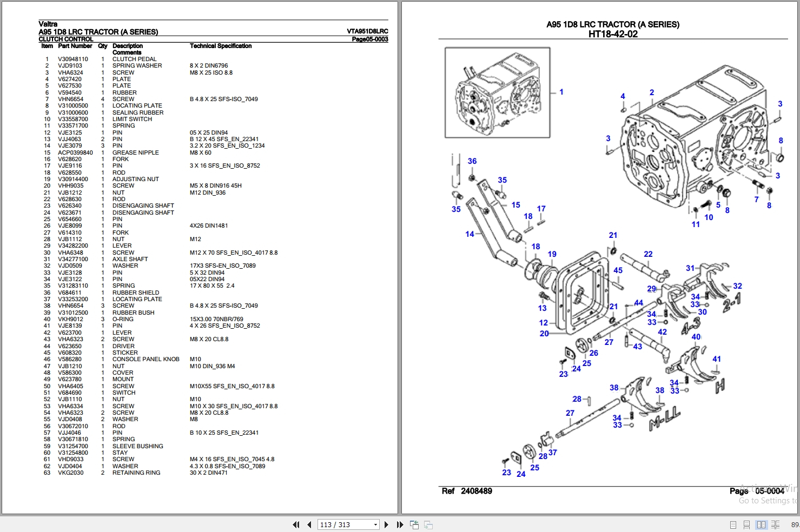Click callout 1 beside the inset drawing
Image resolution: width=800 pixels, height=532 pixels.
[561, 92]
